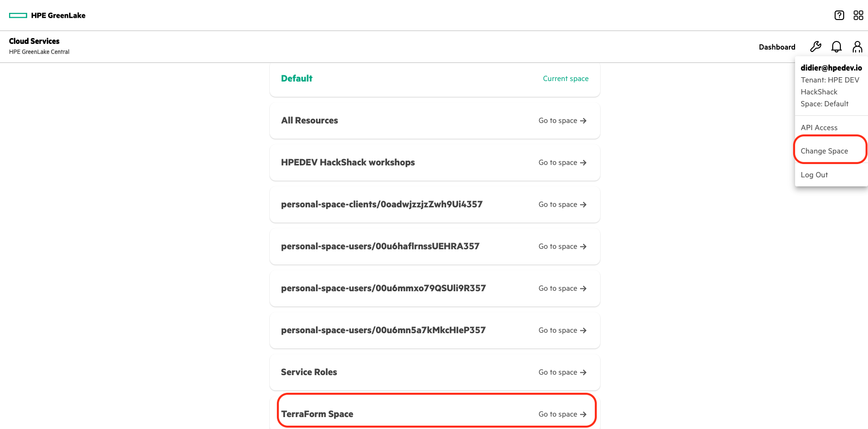The width and height of the screenshot is (868, 429).
Task: Click the personal-space-users/00u6mn5a7kMkcHIeP357 title
Action: pos(384,330)
